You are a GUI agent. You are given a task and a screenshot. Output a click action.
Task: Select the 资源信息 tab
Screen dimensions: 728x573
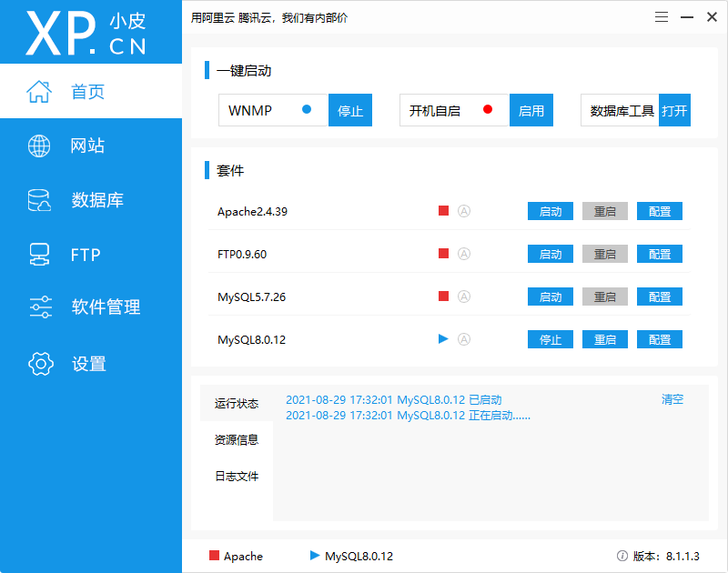[x=237, y=439]
